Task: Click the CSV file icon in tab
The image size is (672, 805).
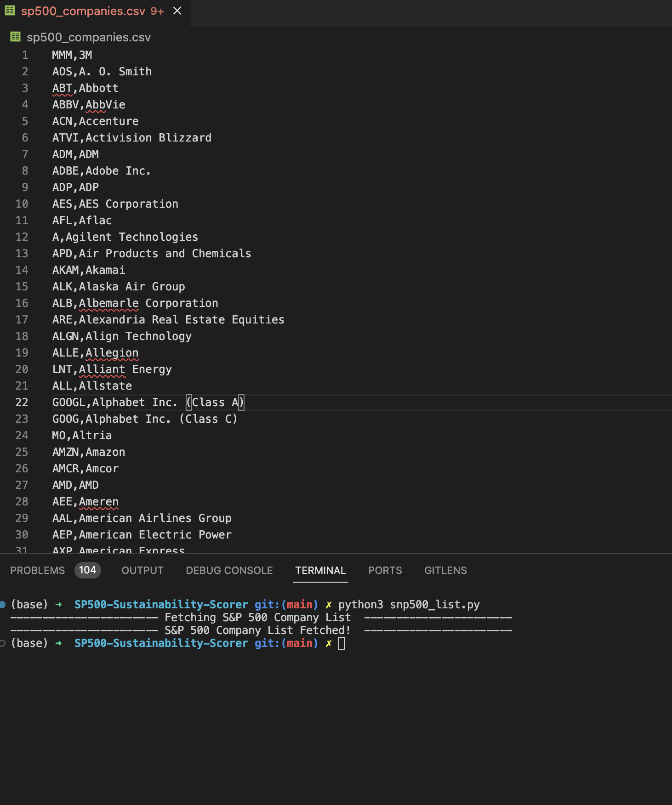Action: (10, 11)
